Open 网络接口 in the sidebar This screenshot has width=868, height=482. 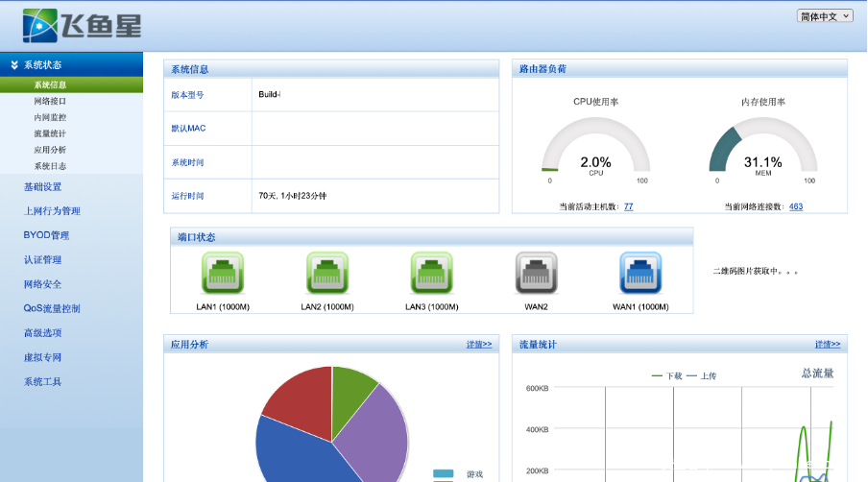50,101
